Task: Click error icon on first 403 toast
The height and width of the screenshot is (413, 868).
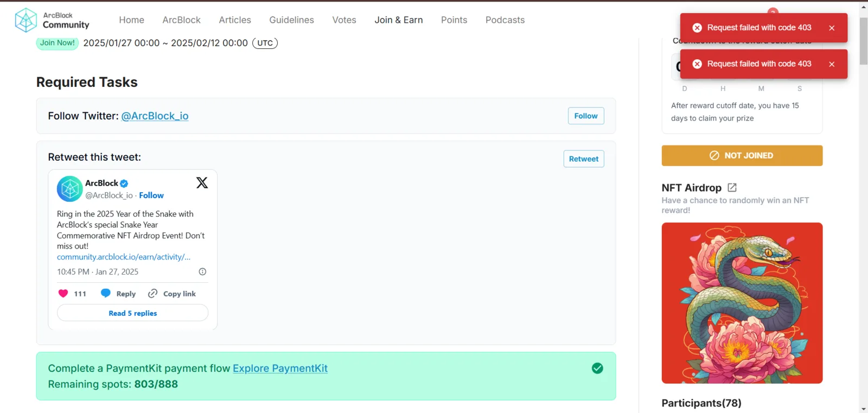Action: pos(697,28)
